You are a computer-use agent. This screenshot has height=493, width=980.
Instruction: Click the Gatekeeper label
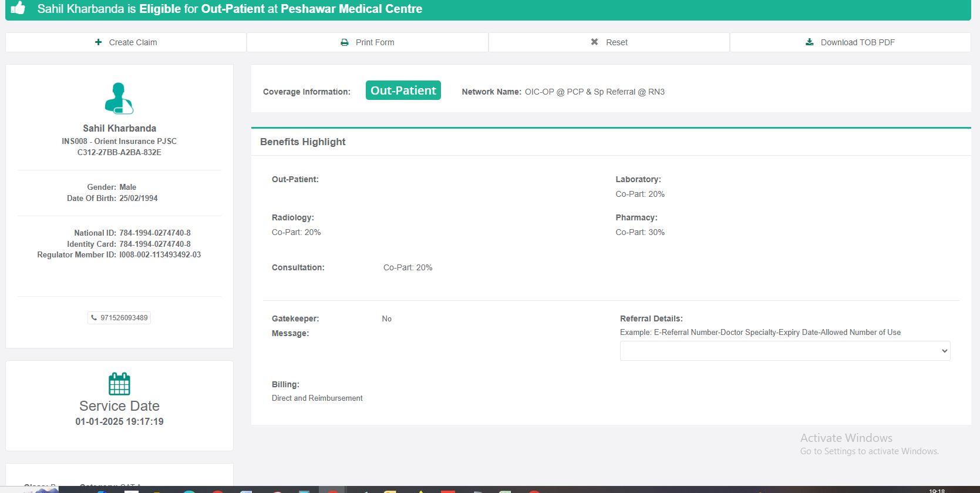click(295, 318)
